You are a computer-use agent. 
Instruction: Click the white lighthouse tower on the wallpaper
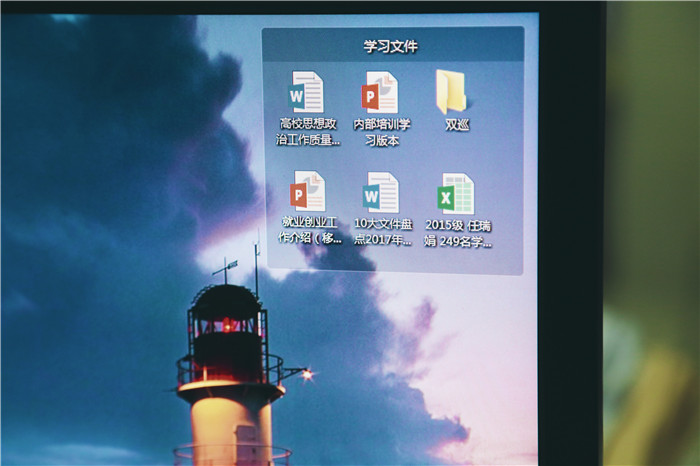[x=230, y=420]
